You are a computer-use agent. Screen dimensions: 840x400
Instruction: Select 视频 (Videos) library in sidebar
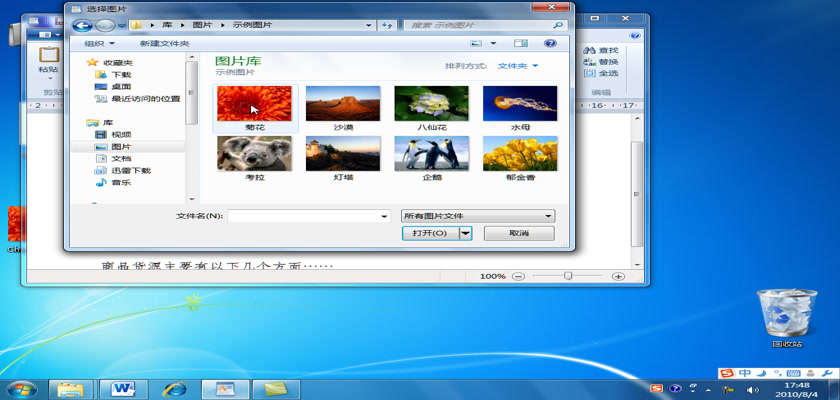(x=120, y=134)
